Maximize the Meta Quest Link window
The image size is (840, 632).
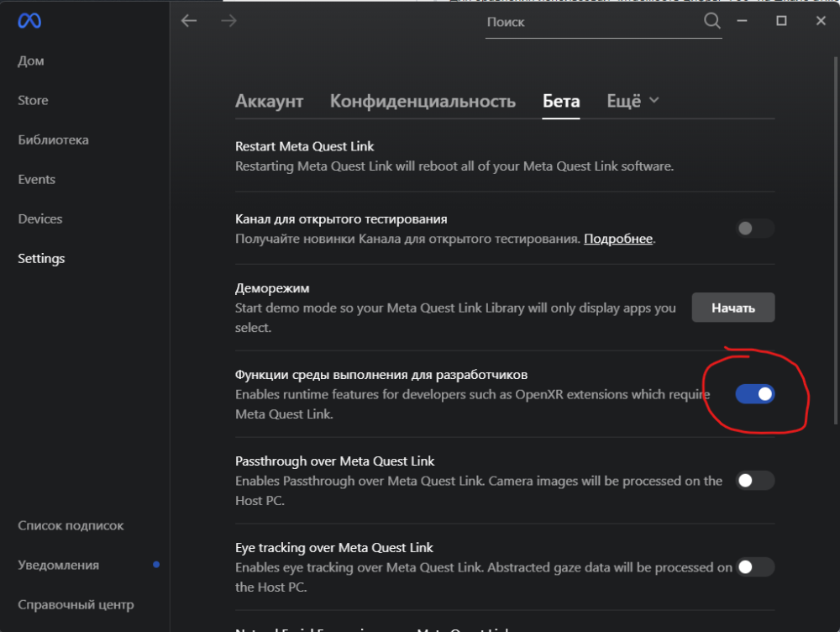point(782,20)
